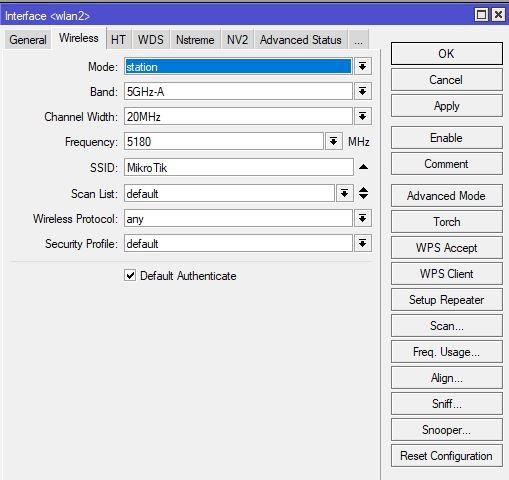The height and width of the screenshot is (480, 509).
Task: Click the Apply button
Action: click(446, 106)
